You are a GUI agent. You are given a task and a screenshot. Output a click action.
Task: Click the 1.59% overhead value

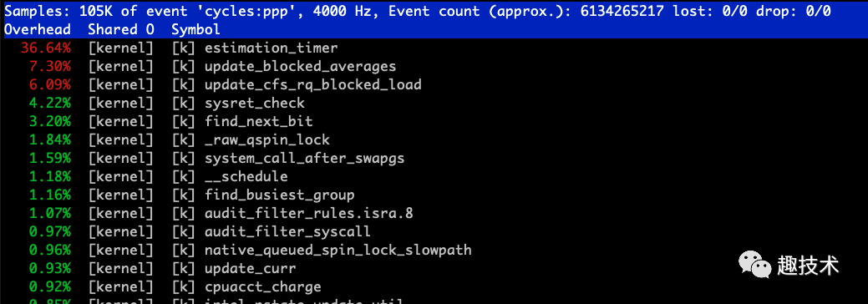[x=50, y=159]
